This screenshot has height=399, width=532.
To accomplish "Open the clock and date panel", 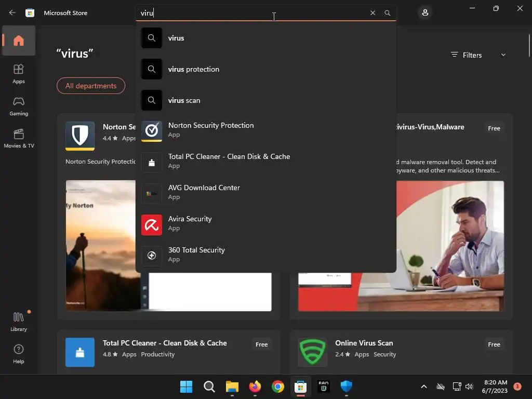I will 495,387.
